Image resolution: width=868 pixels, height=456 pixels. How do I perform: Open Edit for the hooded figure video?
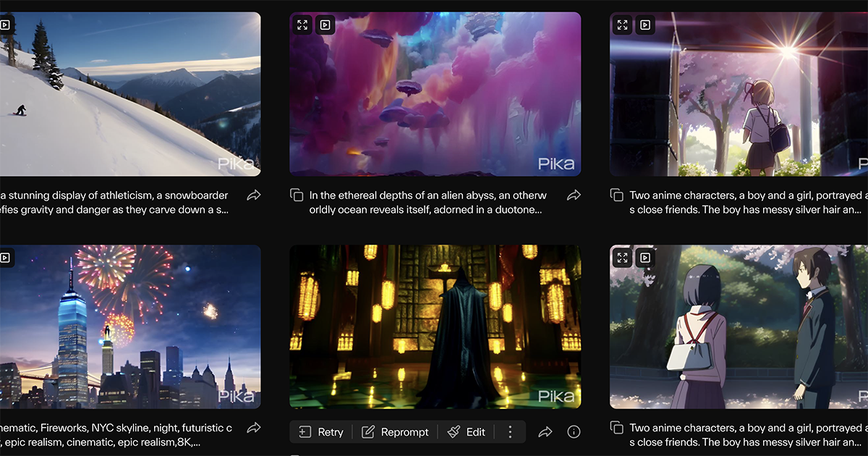[x=467, y=432]
